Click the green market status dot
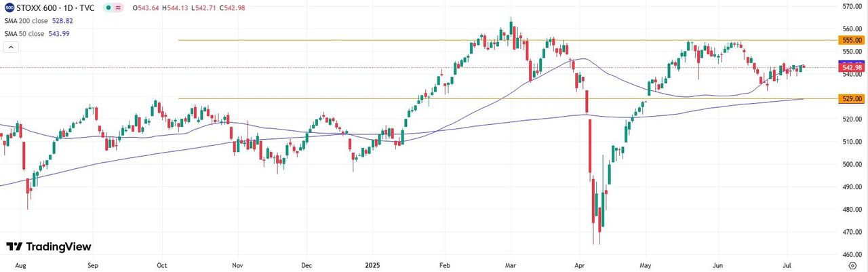Viewport: 868px width, 272px height. tap(108, 7)
